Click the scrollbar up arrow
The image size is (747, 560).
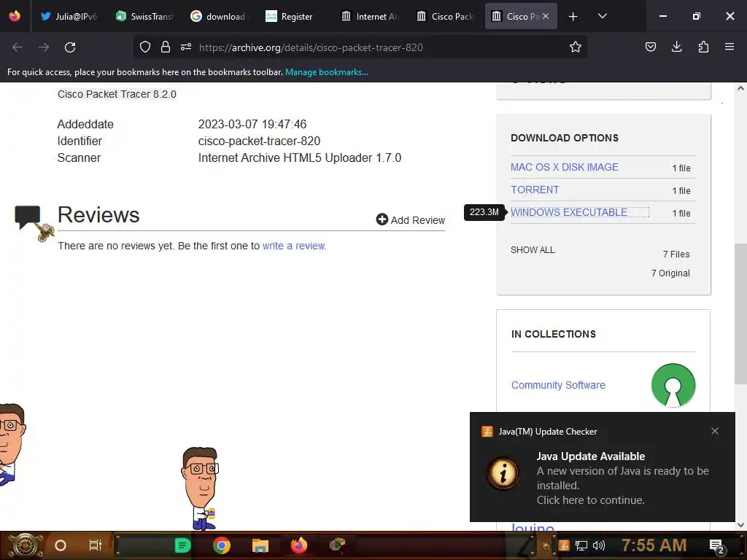click(x=740, y=88)
